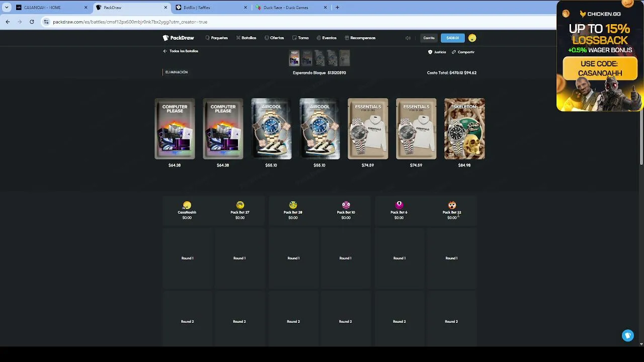Return to Todas las Batallas
The height and width of the screenshot is (362, 644).
[x=181, y=51]
